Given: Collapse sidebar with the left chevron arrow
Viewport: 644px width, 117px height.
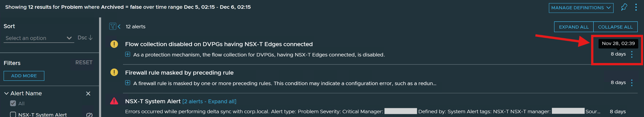Looking at the screenshot, I should point(119,27).
